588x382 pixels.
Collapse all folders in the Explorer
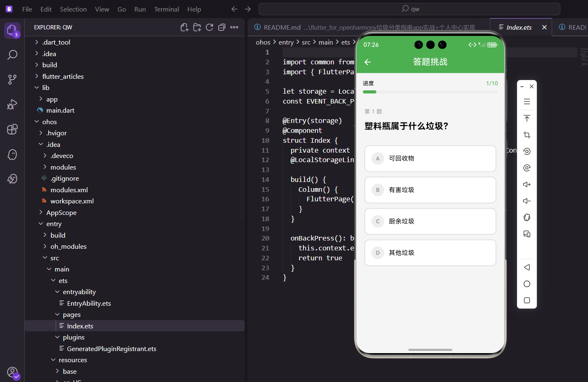[222, 27]
